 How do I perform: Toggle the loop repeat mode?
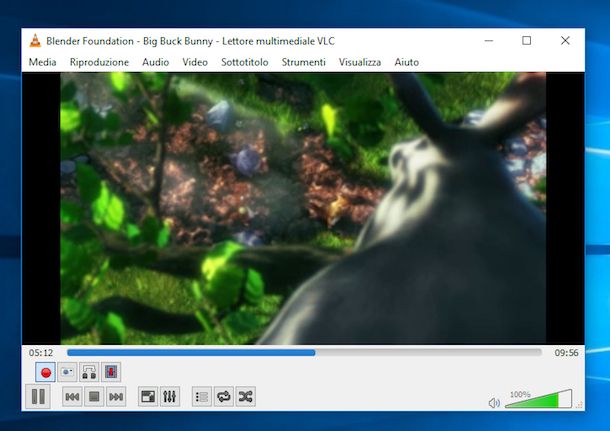tap(224, 396)
